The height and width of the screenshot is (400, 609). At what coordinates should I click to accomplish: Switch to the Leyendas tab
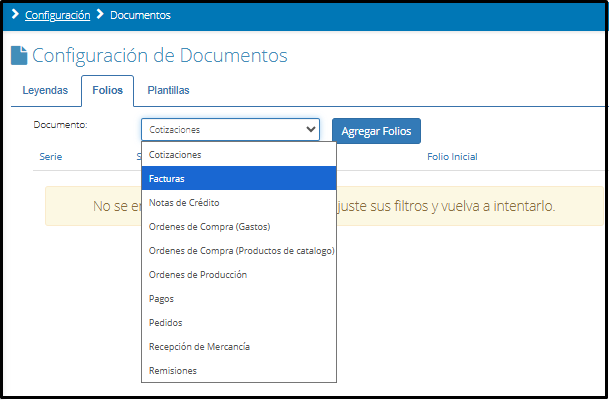pos(45,91)
